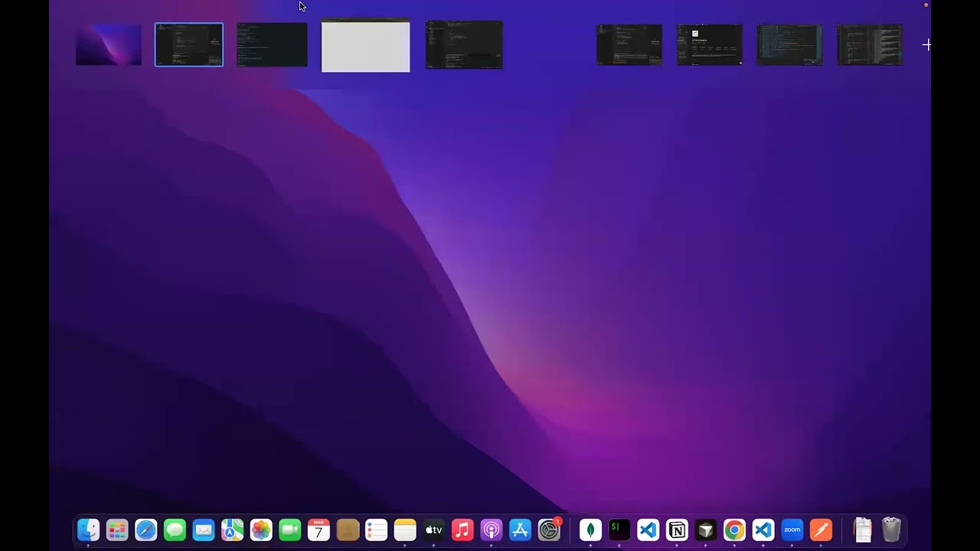Open Launchpad from the dock
980x551 pixels.
[117, 530]
